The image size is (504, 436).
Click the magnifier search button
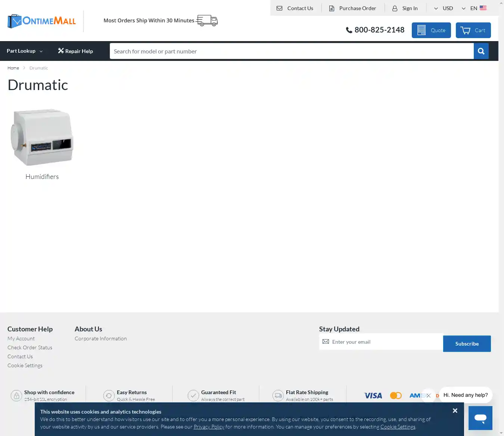coord(481,51)
